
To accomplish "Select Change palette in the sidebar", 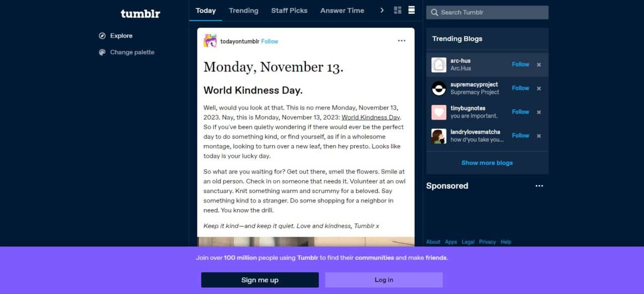I will 132,52.
